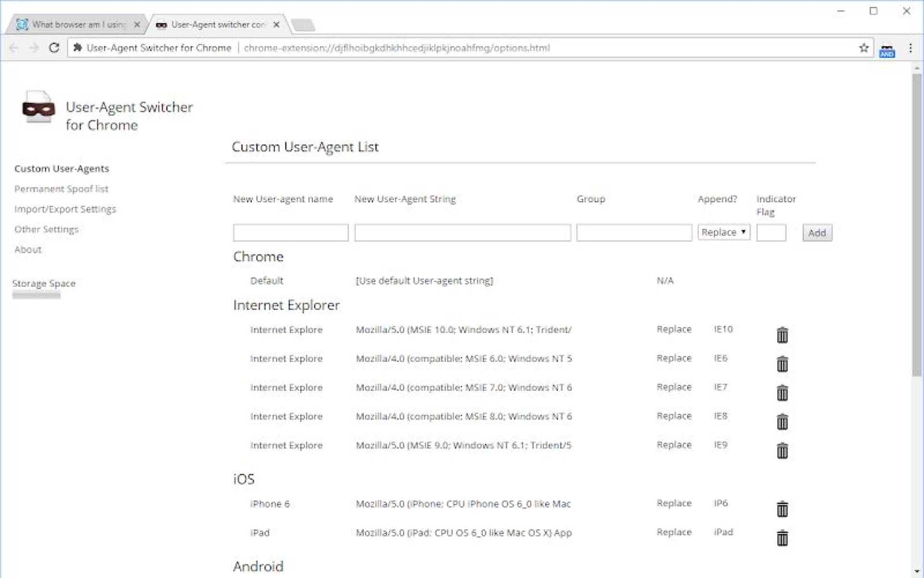Navigate to the Other Settings section
The width and height of the screenshot is (924, 578).
(x=46, y=228)
